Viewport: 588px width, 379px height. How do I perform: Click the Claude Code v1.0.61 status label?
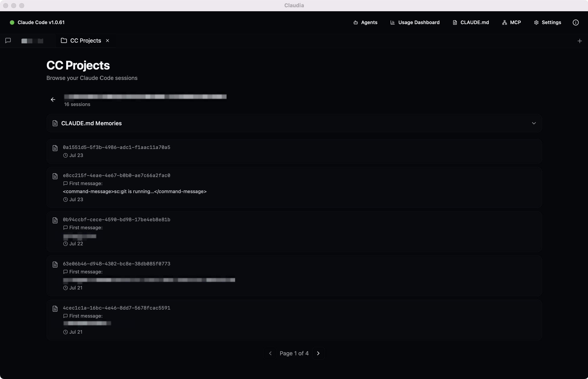(41, 22)
